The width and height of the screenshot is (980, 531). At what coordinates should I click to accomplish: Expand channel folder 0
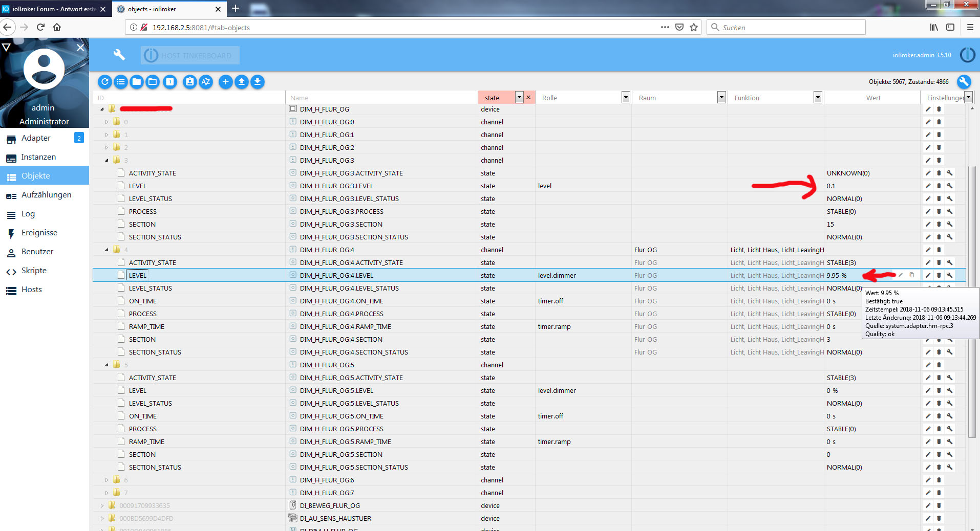106,122
